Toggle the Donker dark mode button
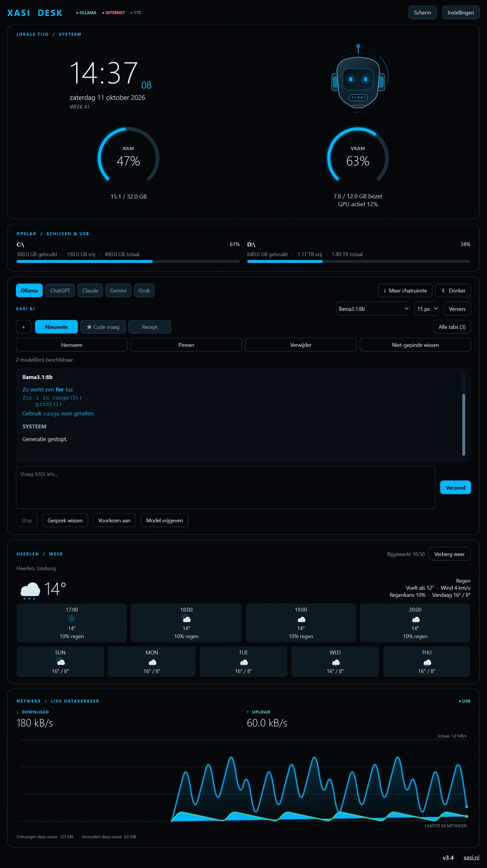The width and height of the screenshot is (487, 868). click(453, 291)
